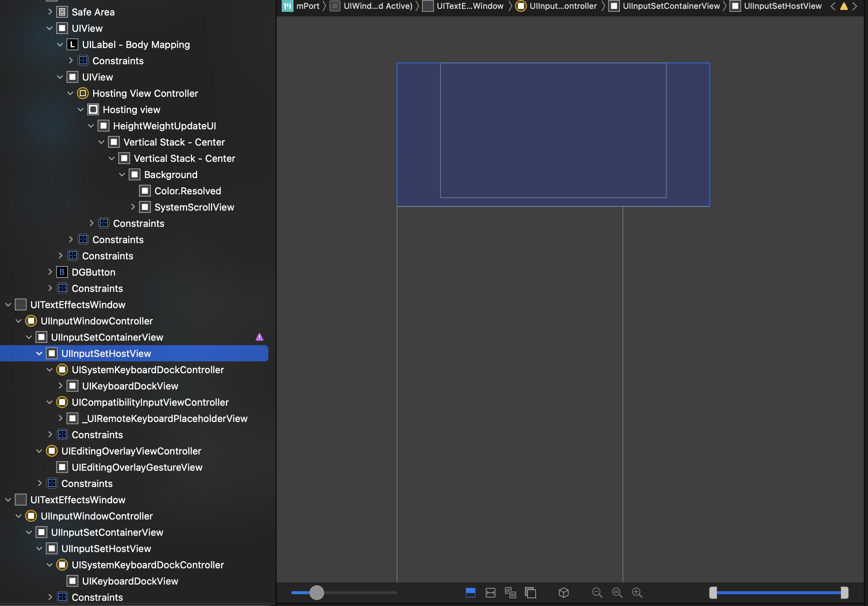868x606 pixels.
Task: Click the zoom out magnifier
Action: [x=597, y=592]
